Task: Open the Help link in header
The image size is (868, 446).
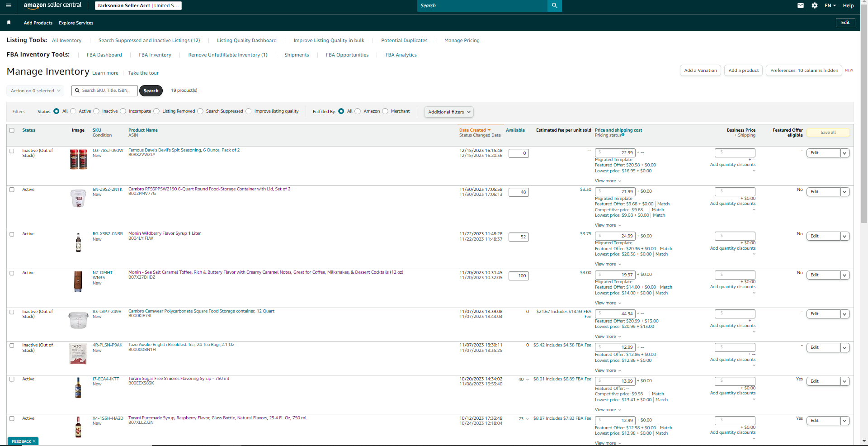Action: coord(848,5)
